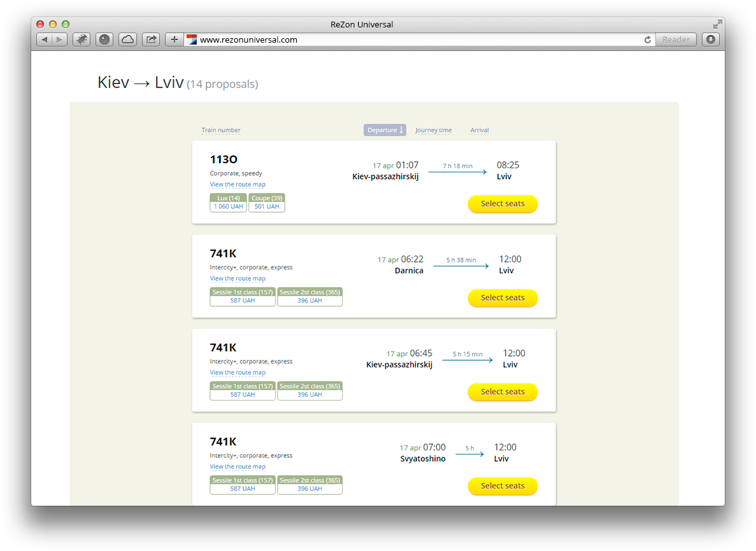This screenshot has width=756, height=551.
Task: Click the 08:25 arrival time
Action: click(x=508, y=165)
